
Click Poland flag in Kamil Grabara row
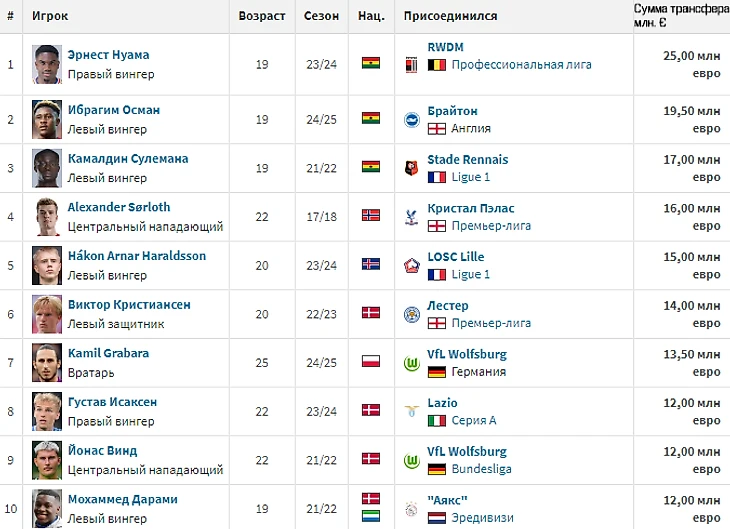coord(370,362)
